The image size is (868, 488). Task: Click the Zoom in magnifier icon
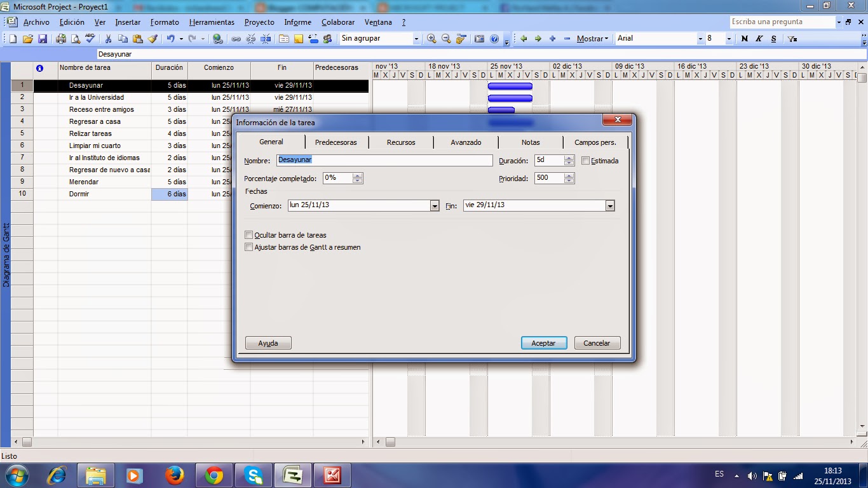pos(431,39)
